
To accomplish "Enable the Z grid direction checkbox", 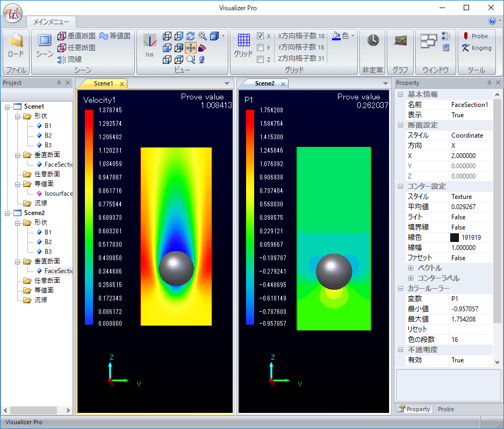I will [261, 59].
